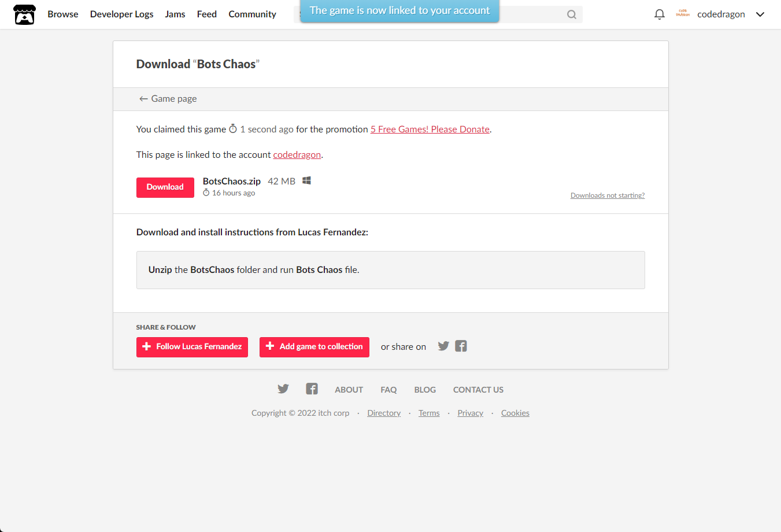781x532 pixels.
Task: Open '5 Free Games! Please Donate' promotion
Action: point(430,130)
